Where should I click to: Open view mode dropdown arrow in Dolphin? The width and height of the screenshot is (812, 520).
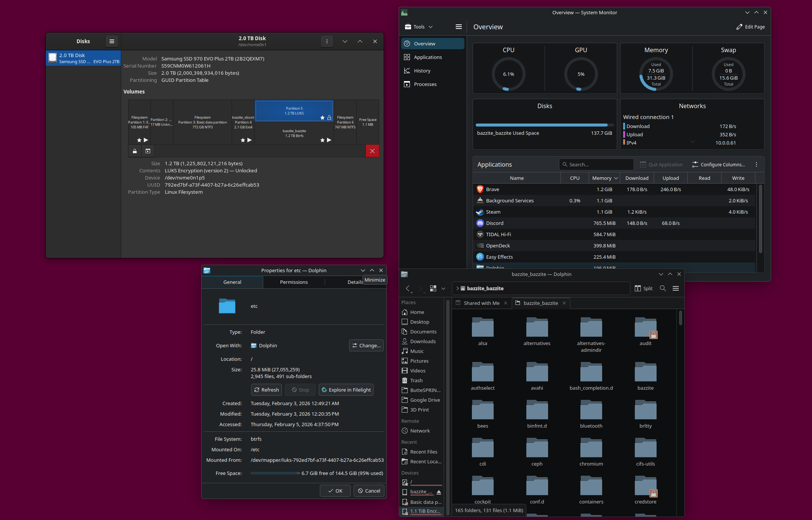pos(443,288)
